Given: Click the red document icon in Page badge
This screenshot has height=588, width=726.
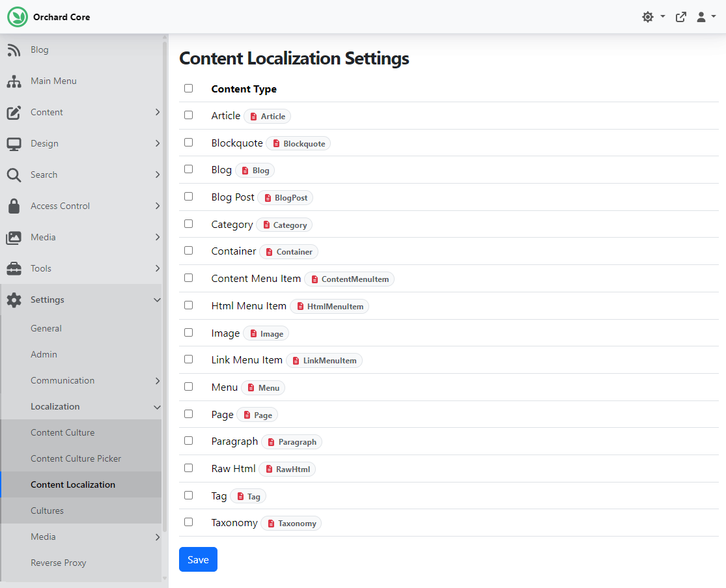Looking at the screenshot, I should (x=247, y=415).
